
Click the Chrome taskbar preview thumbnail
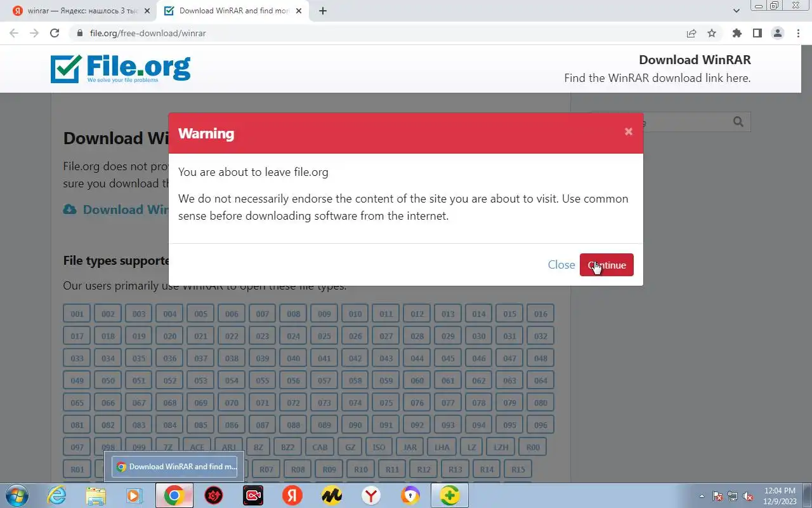click(x=174, y=467)
